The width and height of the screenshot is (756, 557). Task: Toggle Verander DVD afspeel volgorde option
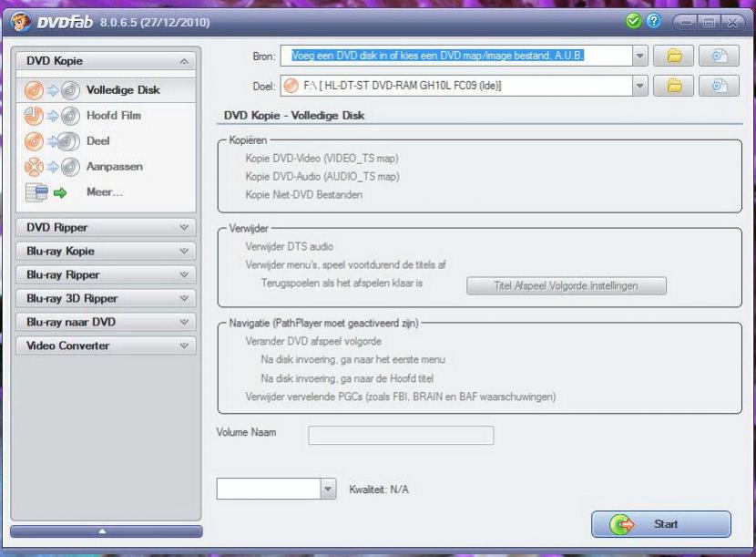tap(313, 341)
